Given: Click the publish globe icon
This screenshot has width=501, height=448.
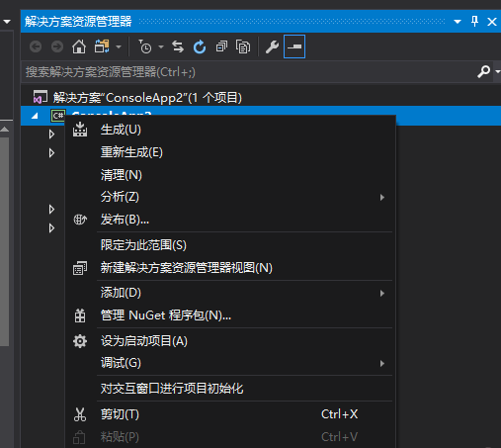Looking at the screenshot, I should point(80,220).
